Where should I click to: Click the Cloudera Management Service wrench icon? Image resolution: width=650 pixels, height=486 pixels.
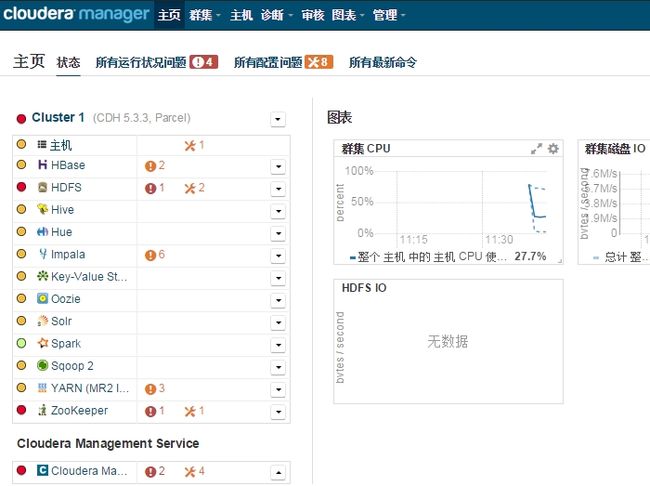click(x=190, y=471)
